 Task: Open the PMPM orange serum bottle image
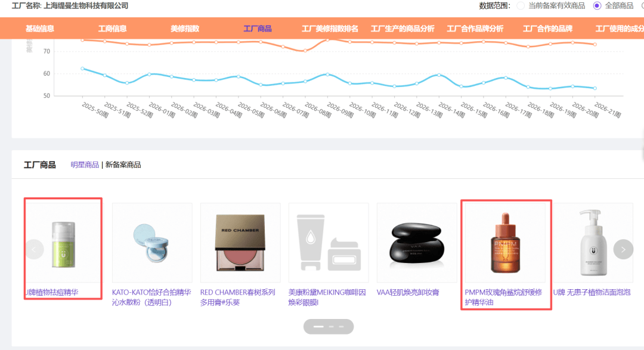point(505,242)
